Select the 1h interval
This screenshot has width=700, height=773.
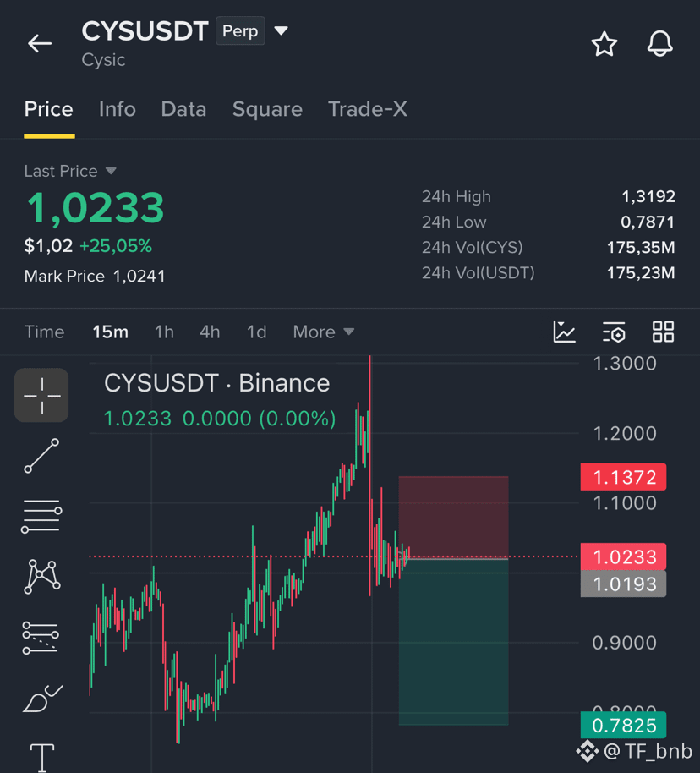click(x=164, y=332)
